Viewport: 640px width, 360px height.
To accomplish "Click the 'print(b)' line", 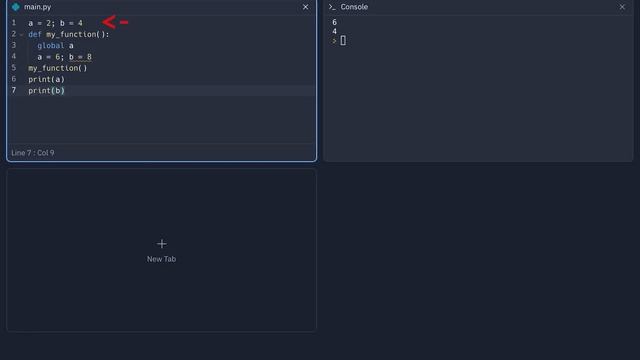I will [x=47, y=91].
